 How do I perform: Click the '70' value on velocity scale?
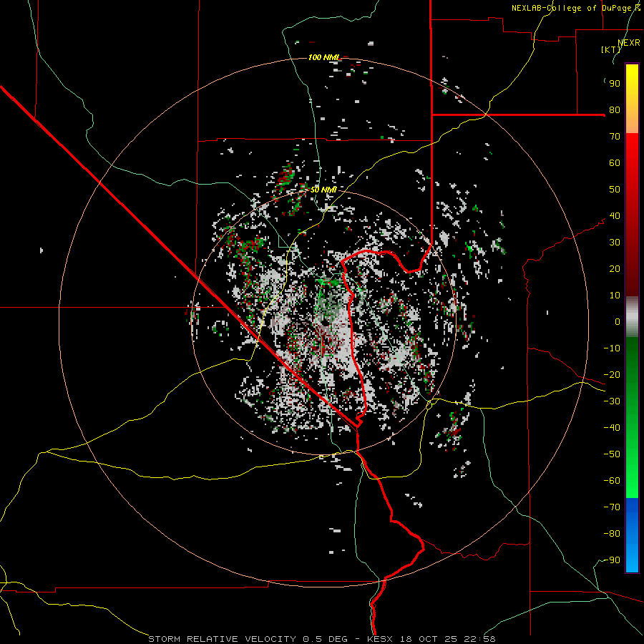(x=615, y=137)
